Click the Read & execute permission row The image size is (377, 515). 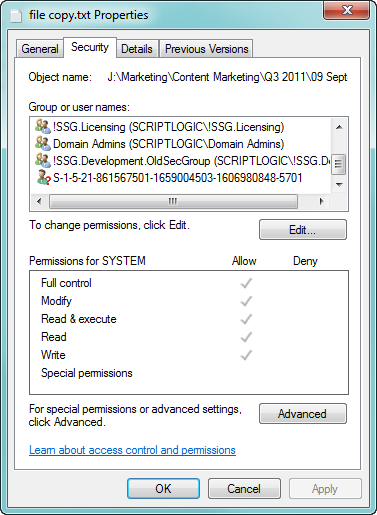pos(189,319)
